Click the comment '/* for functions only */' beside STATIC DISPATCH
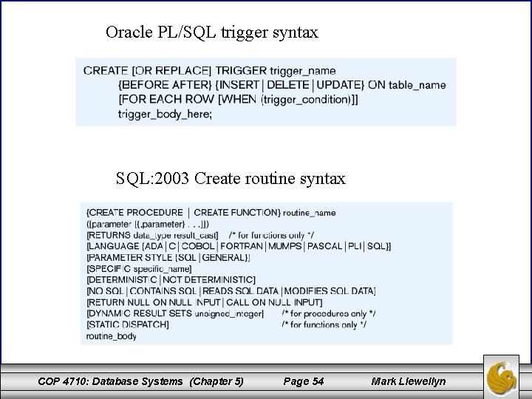Viewport: 532px width, 399px height. pyautogui.click(x=324, y=324)
